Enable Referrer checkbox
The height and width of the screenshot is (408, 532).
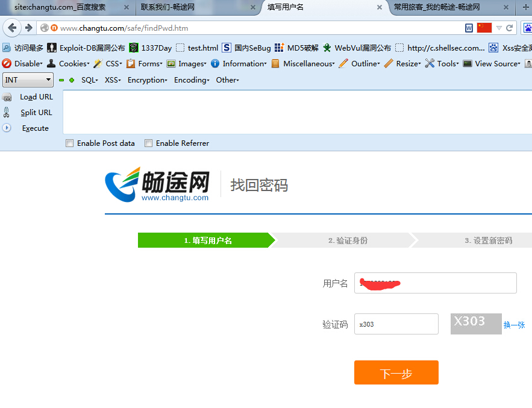(x=148, y=143)
